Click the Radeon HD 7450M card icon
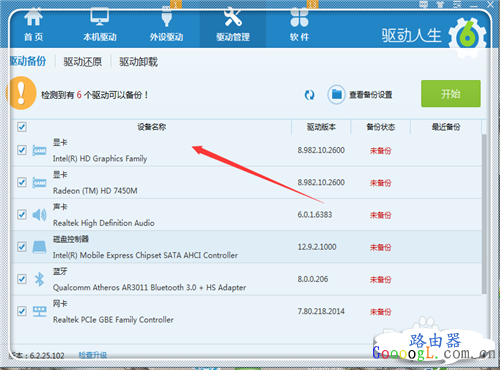Screen dimensions: 500x370 (39, 183)
